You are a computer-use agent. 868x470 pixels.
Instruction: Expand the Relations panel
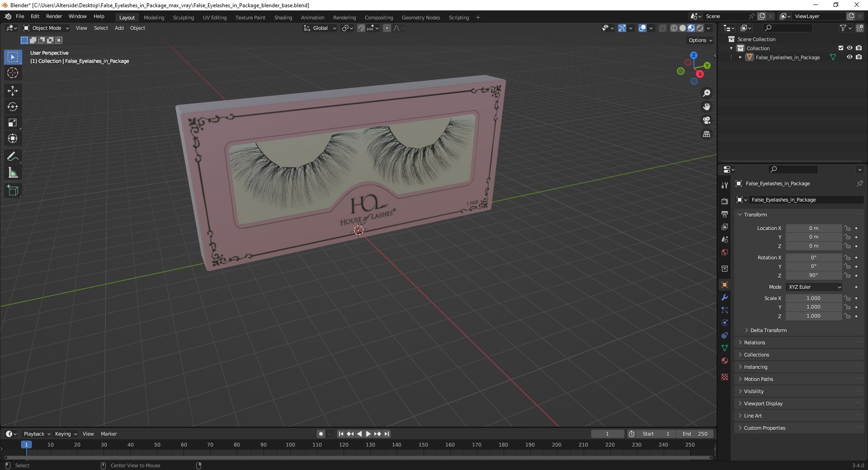(x=754, y=343)
